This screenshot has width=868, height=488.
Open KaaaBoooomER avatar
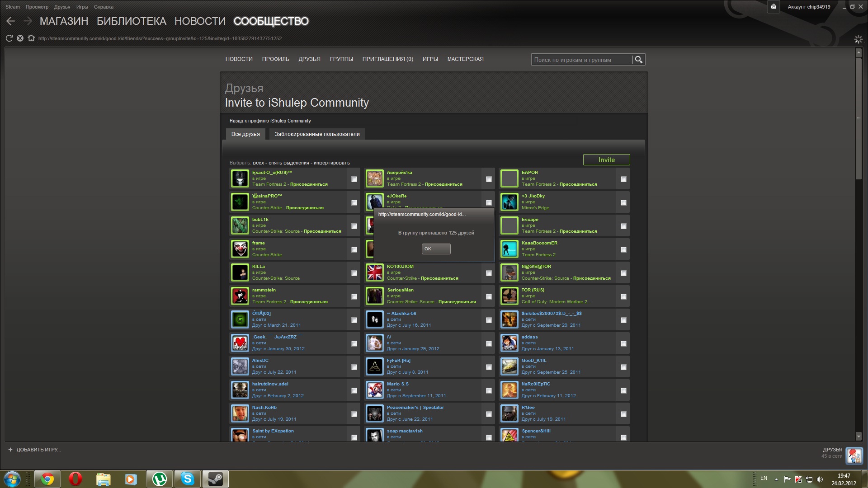509,249
